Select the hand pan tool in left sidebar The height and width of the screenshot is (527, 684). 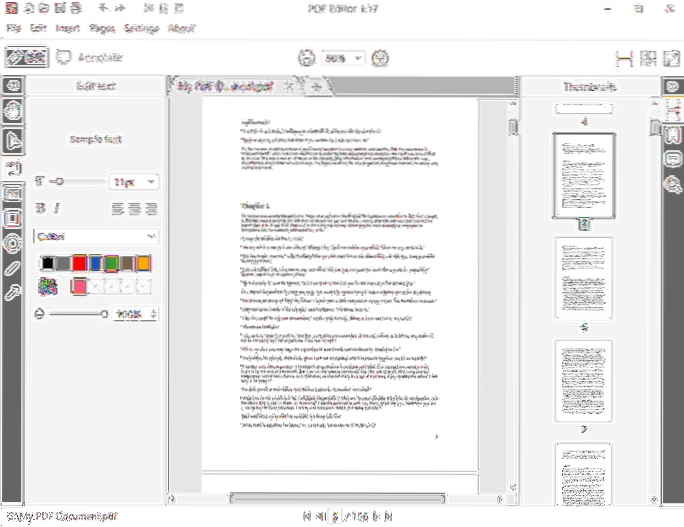click(13, 111)
